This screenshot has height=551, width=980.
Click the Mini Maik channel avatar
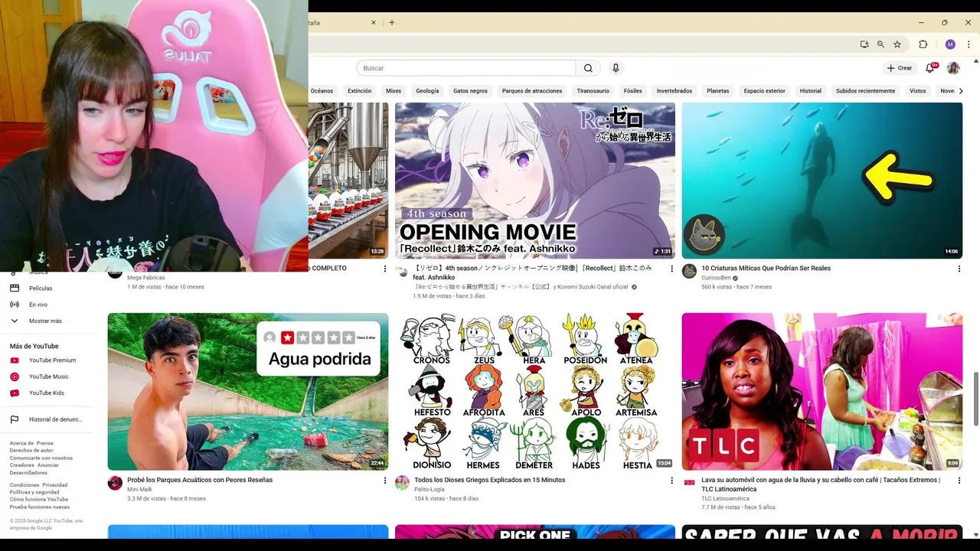(115, 483)
